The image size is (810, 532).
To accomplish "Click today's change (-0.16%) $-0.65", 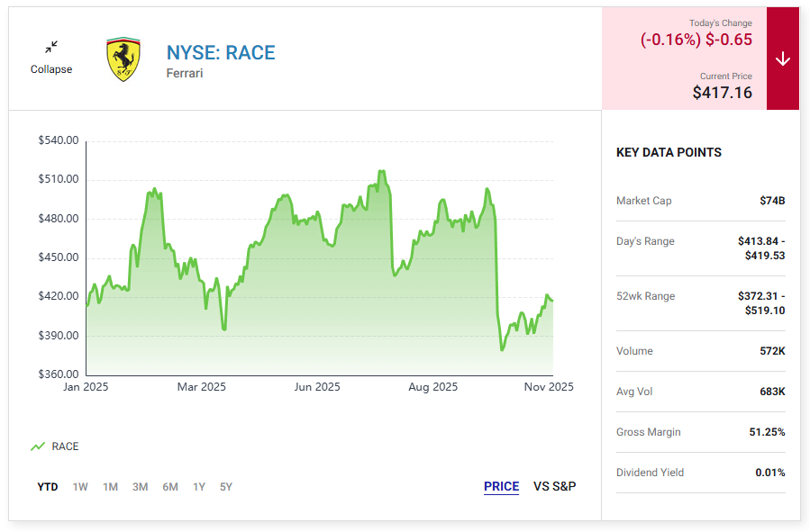I will (x=696, y=40).
